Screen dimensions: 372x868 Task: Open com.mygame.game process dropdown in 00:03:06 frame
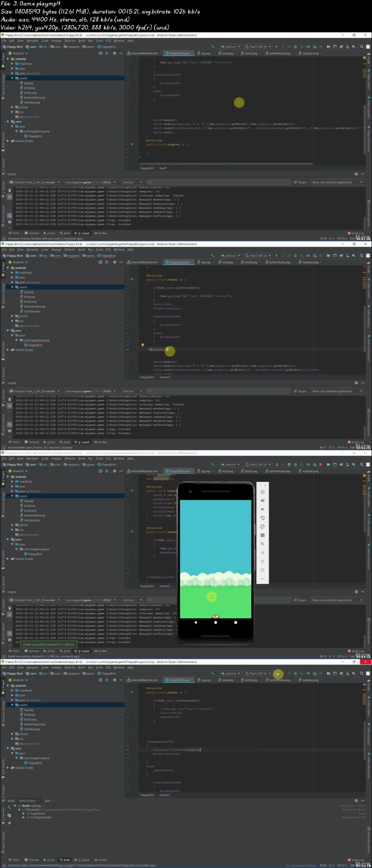[x=90, y=182]
